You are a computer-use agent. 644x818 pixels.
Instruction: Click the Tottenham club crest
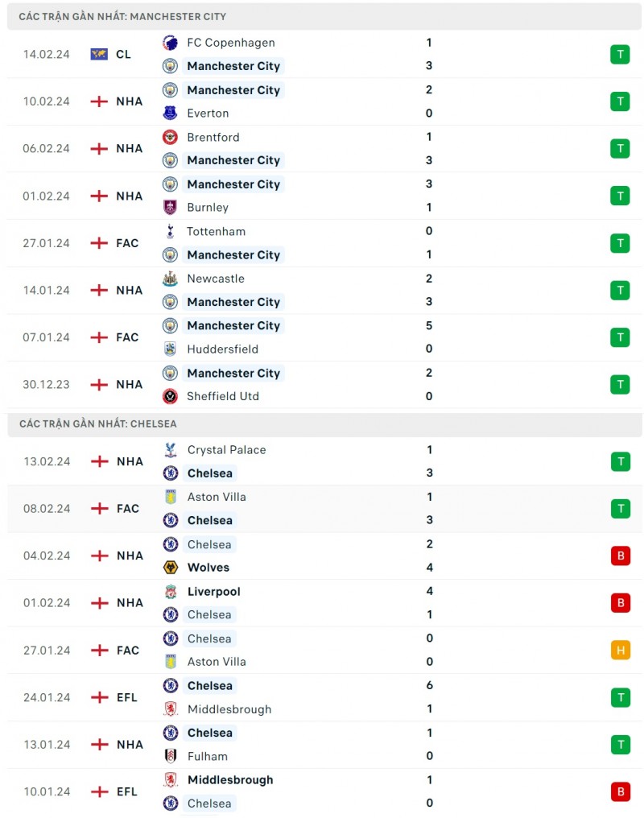(x=170, y=232)
